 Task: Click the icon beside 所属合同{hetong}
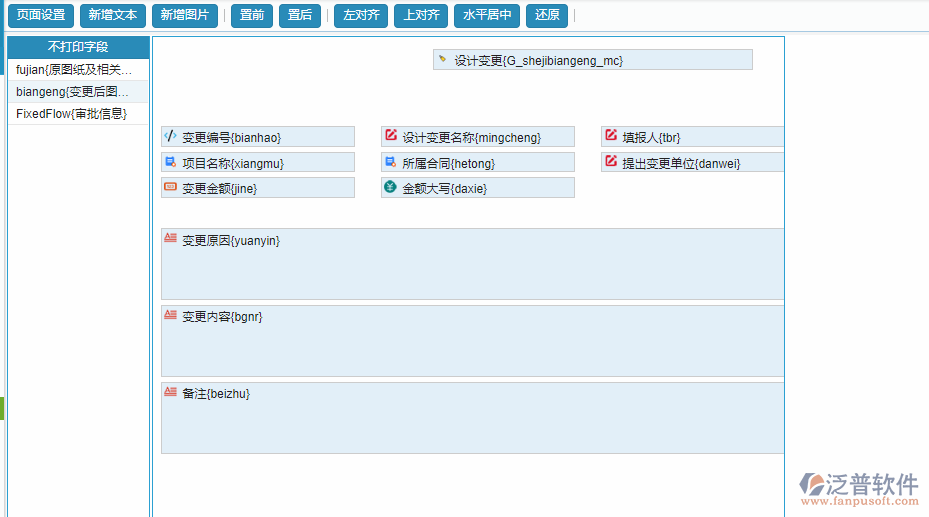390,162
